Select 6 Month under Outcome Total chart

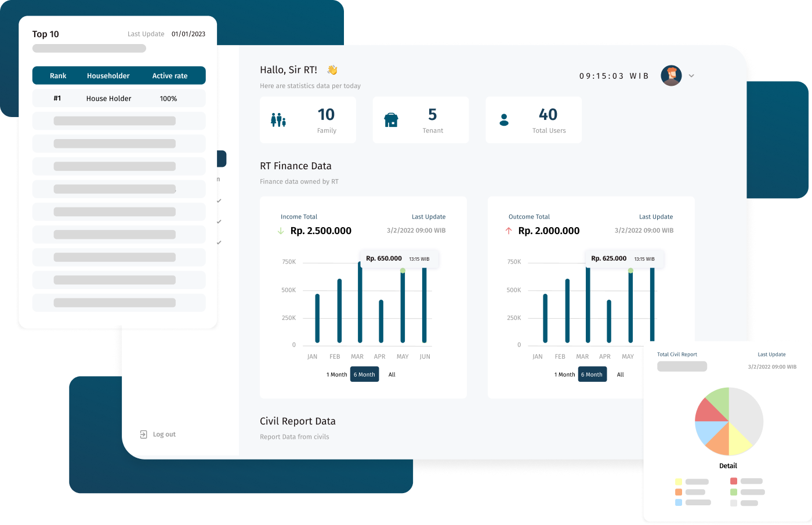[592, 374]
